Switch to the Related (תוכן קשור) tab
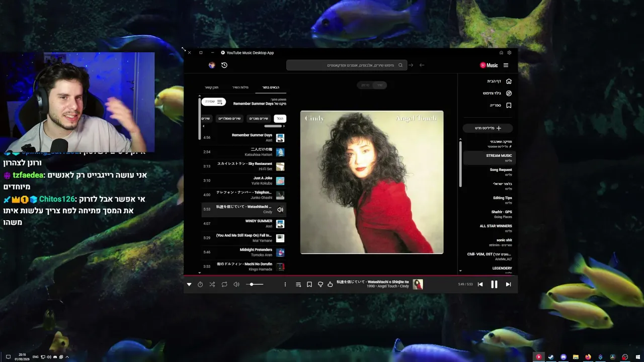Viewport: 644px width, 362px height. coord(211,87)
